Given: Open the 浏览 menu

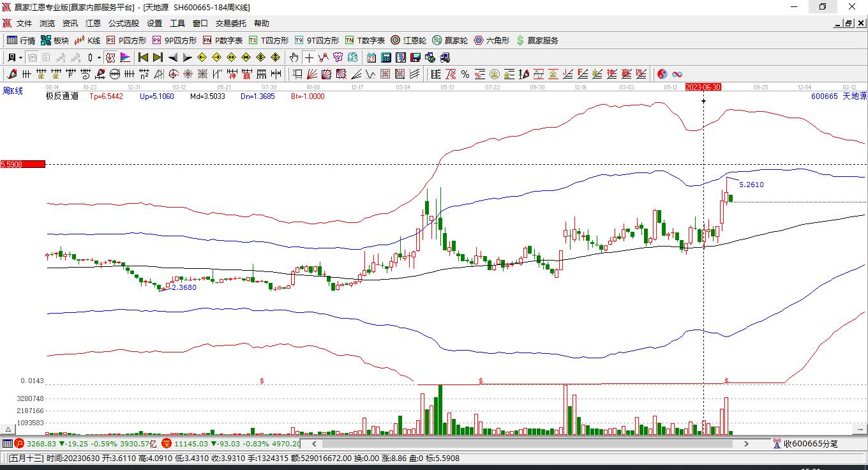Looking at the screenshot, I should coord(47,23).
